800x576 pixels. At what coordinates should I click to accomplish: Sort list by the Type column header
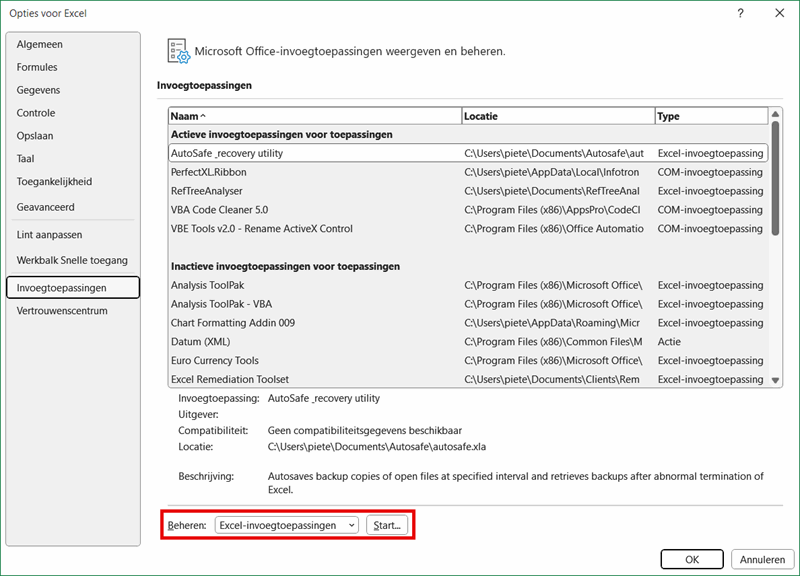coord(711,116)
